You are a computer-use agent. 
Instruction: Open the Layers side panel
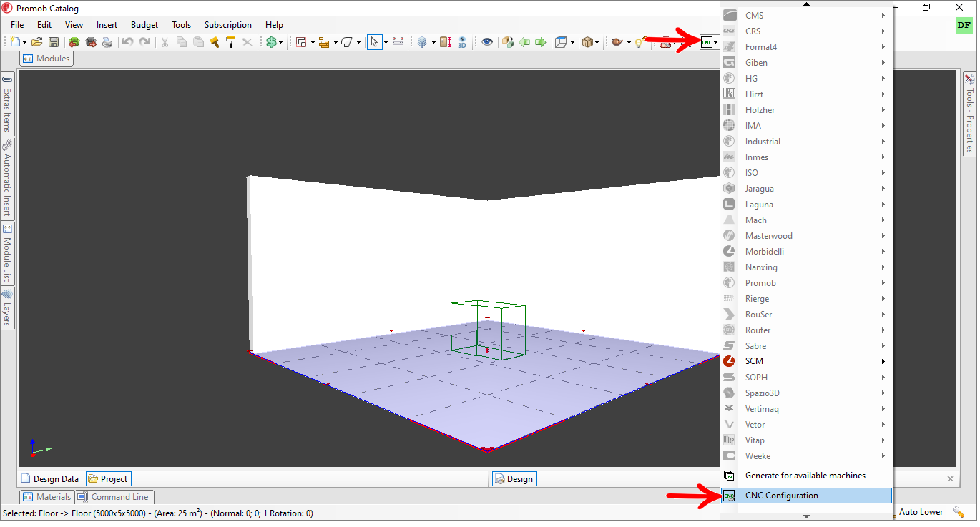pos(7,307)
